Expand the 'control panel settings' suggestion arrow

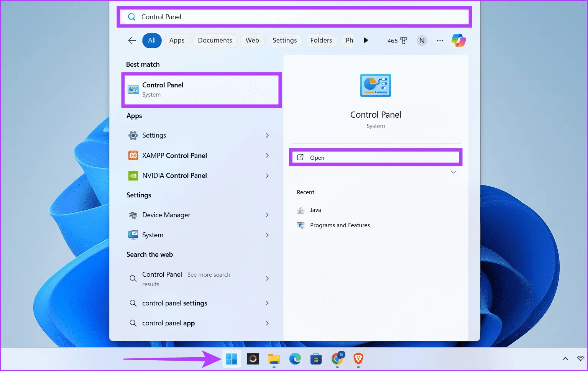point(267,303)
